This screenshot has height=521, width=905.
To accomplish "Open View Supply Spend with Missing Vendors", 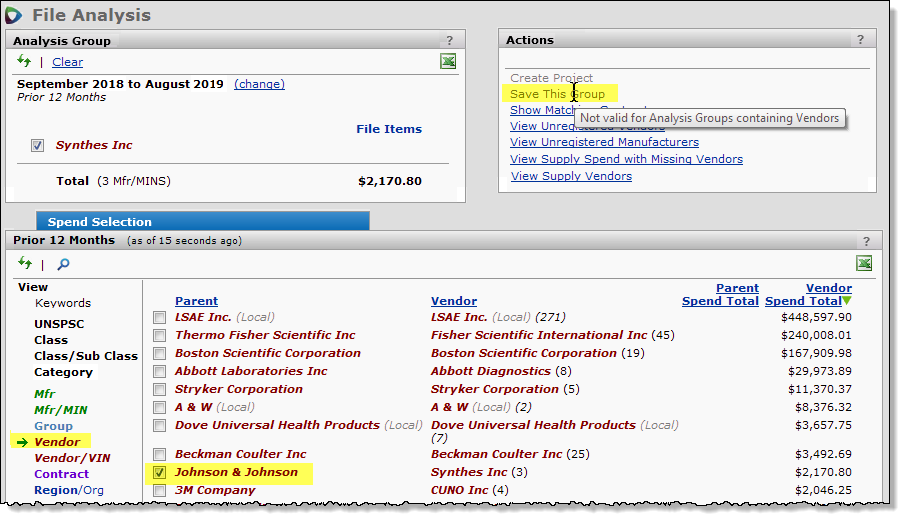I will [626, 159].
